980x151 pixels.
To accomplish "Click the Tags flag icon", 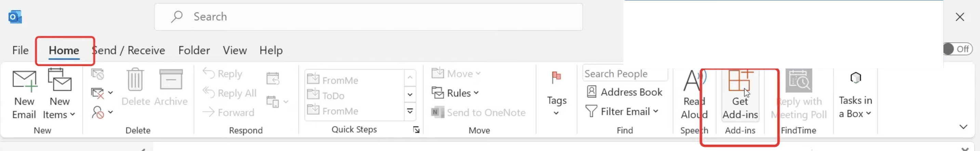I will [x=556, y=77].
